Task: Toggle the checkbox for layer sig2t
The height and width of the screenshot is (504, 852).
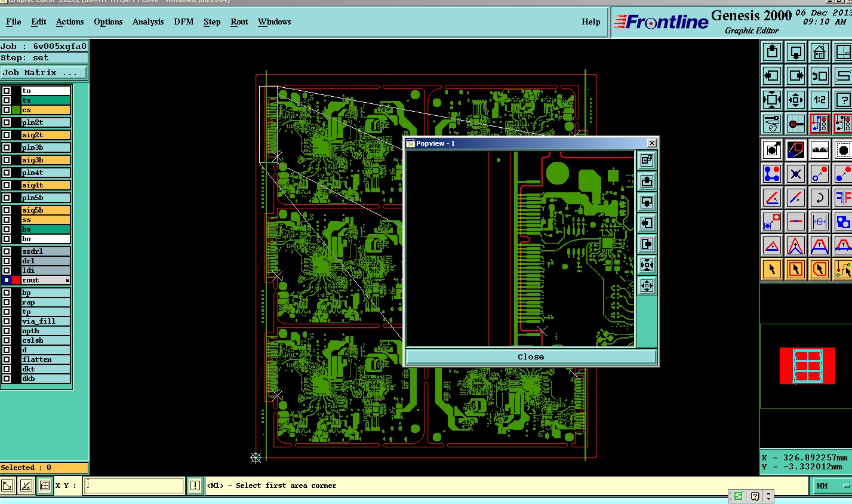Action: [7, 135]
